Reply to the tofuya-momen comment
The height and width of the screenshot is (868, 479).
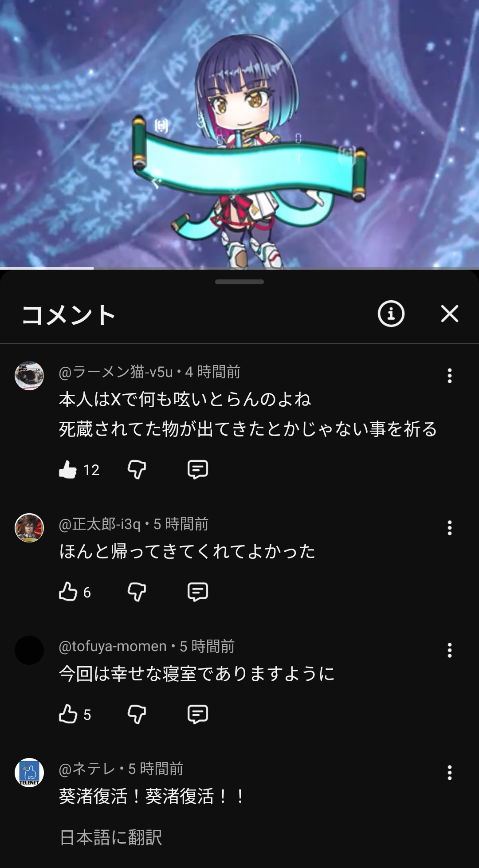pos(198,714)
